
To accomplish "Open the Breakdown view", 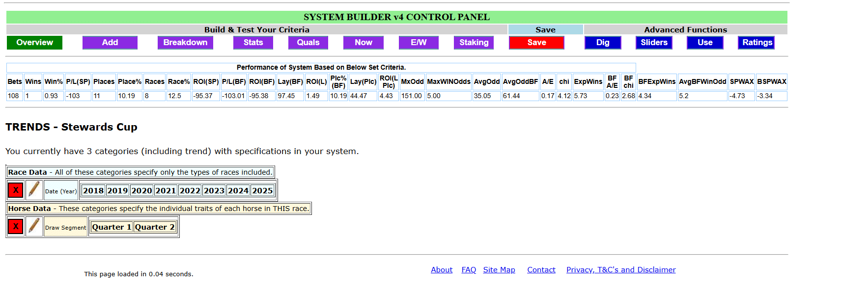I will [x=185, y=43].
